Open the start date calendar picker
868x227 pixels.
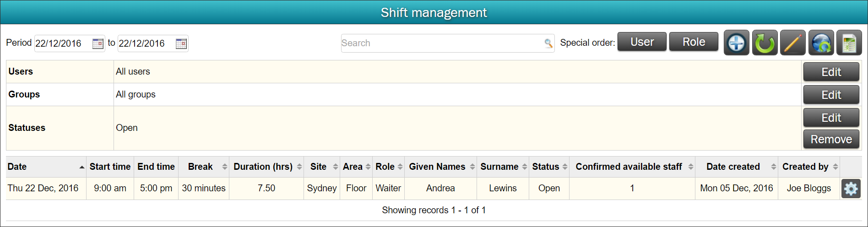pyautogui.click(x=98, y=43)
